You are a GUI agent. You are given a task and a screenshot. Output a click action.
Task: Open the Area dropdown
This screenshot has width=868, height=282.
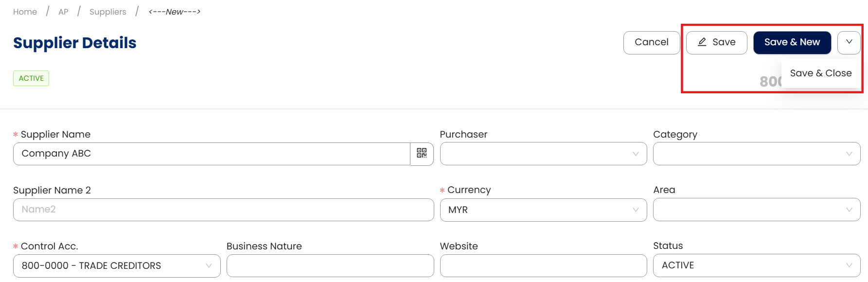(x=756, y=210)
